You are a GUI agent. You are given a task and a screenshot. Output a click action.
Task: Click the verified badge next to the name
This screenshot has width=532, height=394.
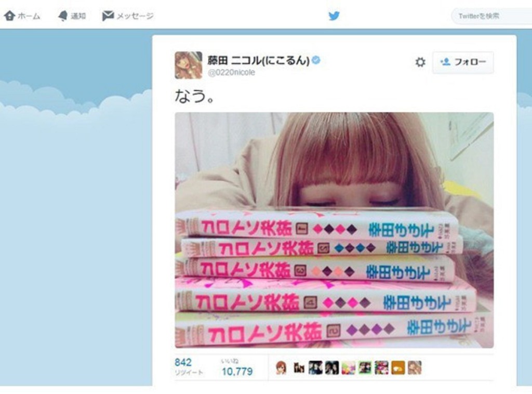(316, 60)
